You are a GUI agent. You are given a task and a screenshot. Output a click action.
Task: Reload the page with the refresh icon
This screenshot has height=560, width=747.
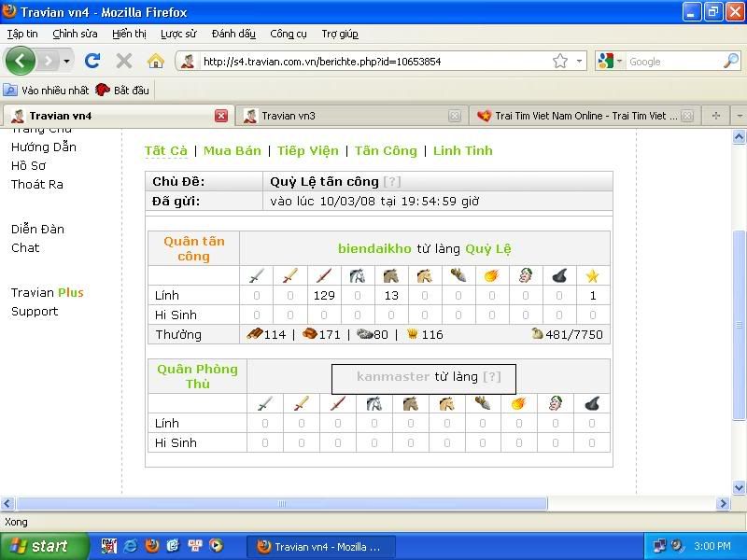click(92, 61)
